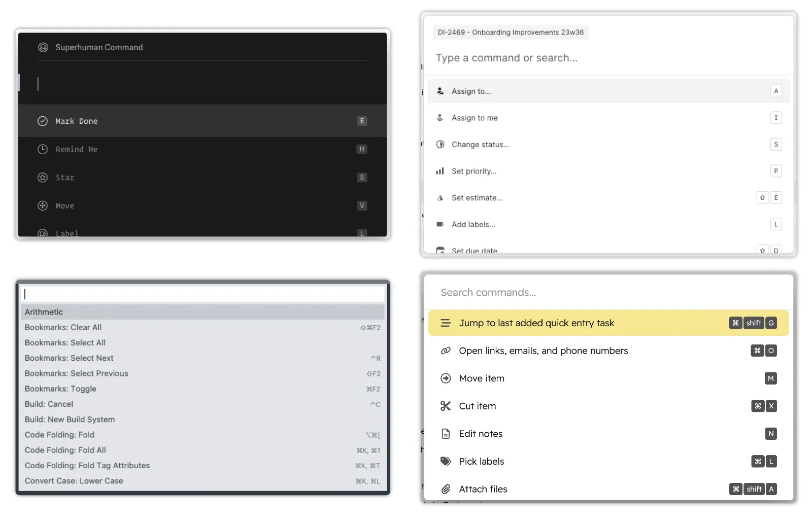The height and width of the screenshot is (522, 812).
Task: Click the I shortcut key on Assign to me
Action: 776,118
